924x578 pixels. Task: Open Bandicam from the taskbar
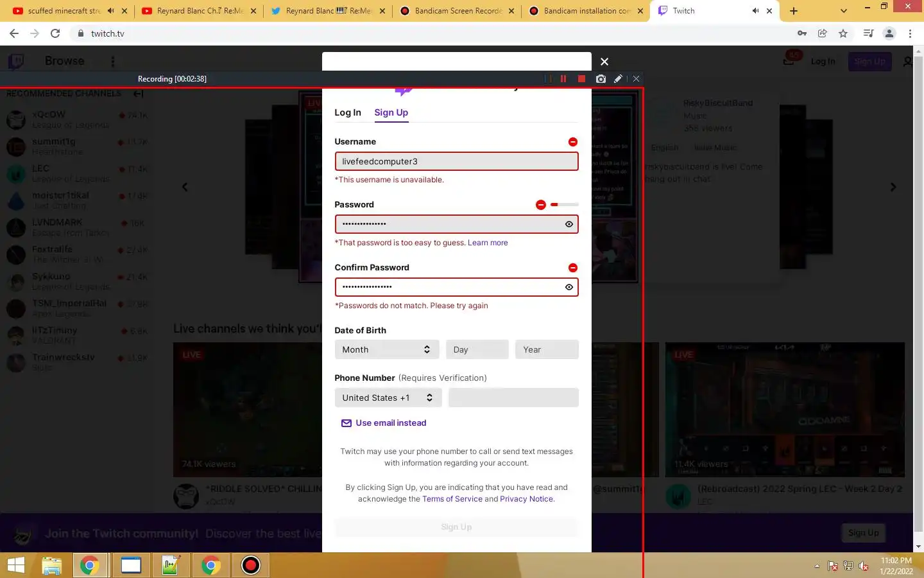point(250,565)
